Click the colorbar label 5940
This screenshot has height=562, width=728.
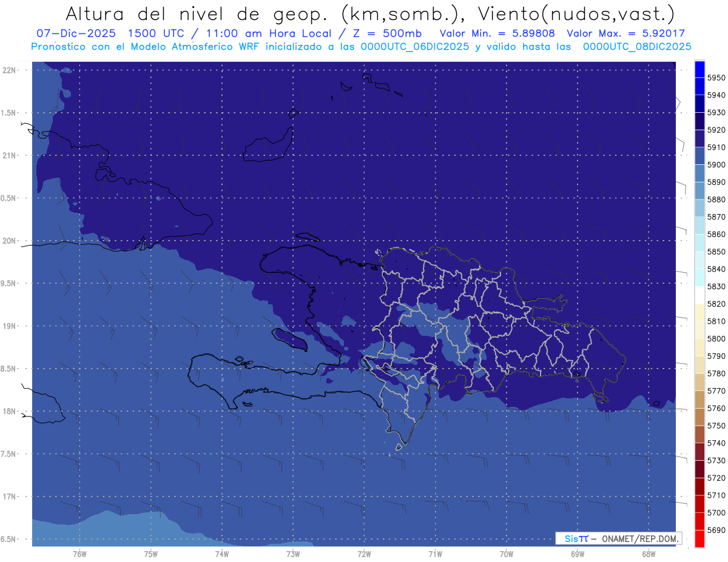tap(716, 95)
